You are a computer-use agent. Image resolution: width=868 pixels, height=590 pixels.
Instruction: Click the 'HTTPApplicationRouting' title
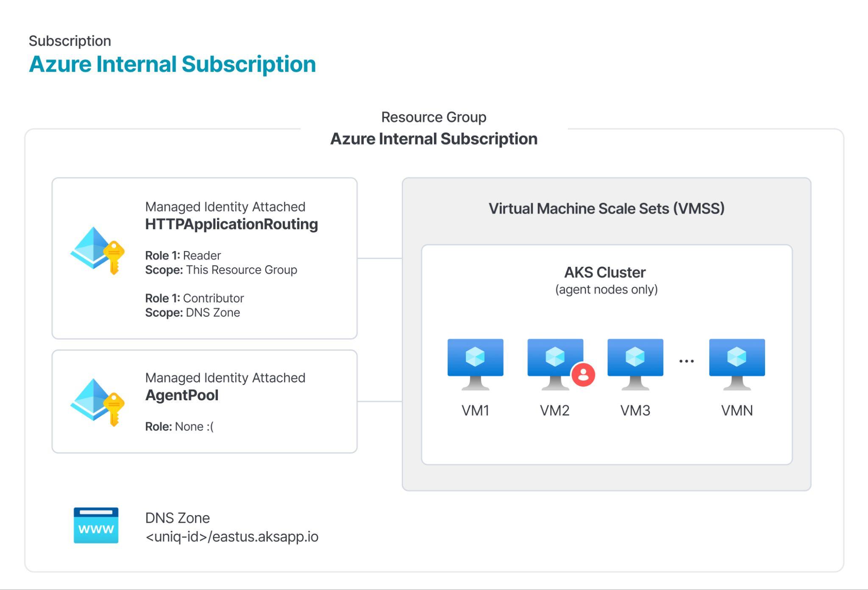pyautogui.click(x=231, y=224)
